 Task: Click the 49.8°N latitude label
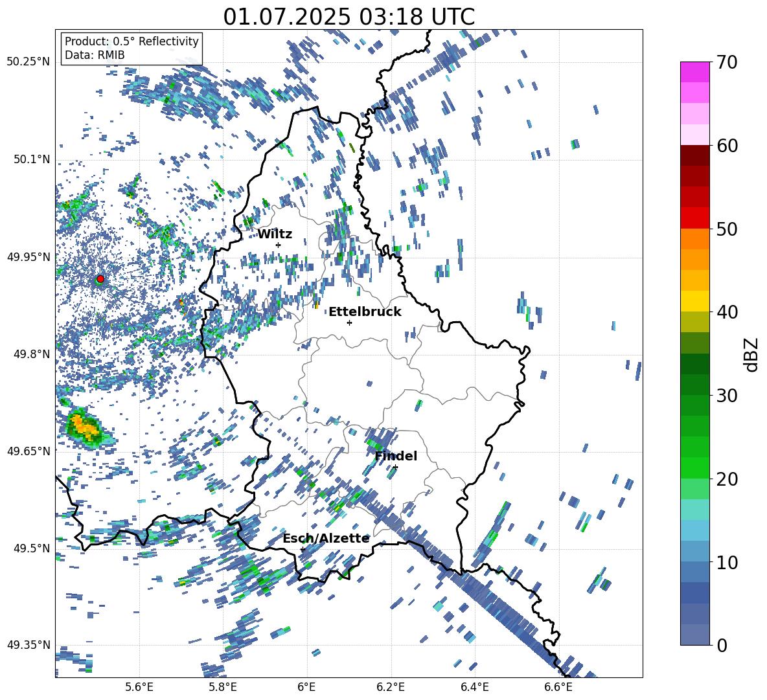(x=31, y=354)
